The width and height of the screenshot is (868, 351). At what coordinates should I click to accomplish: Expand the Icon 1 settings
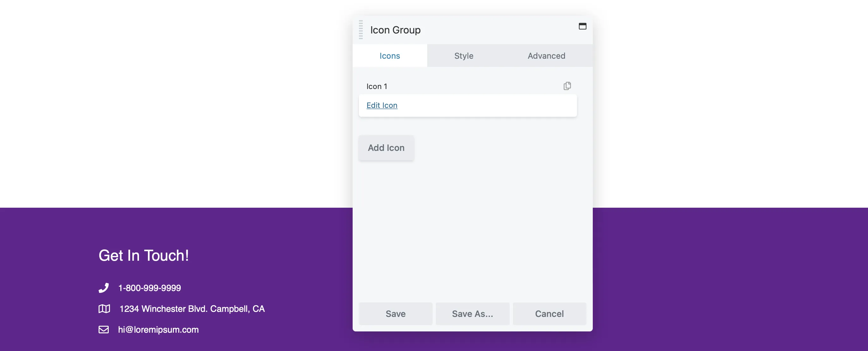click(x=376, y=86)
